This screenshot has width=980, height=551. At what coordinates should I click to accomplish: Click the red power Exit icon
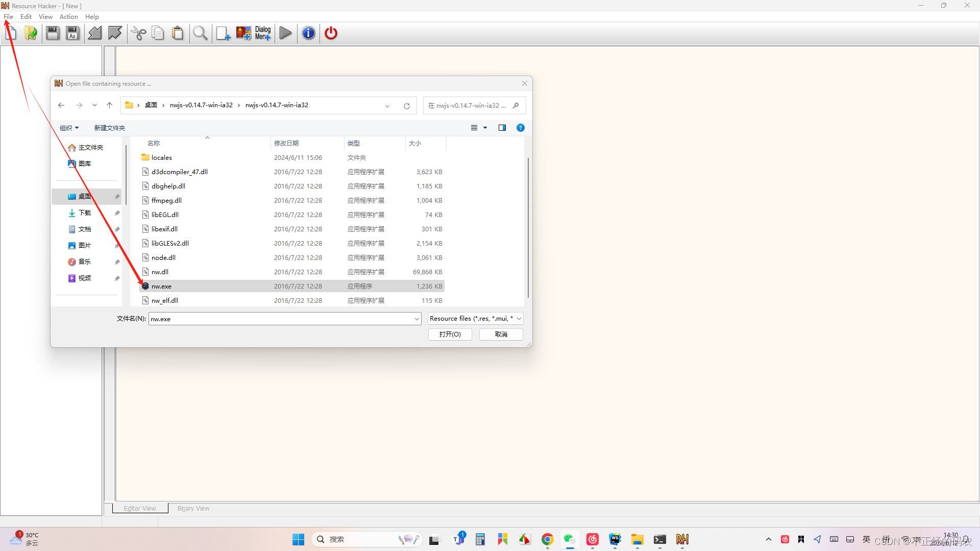tap(331, 33)
